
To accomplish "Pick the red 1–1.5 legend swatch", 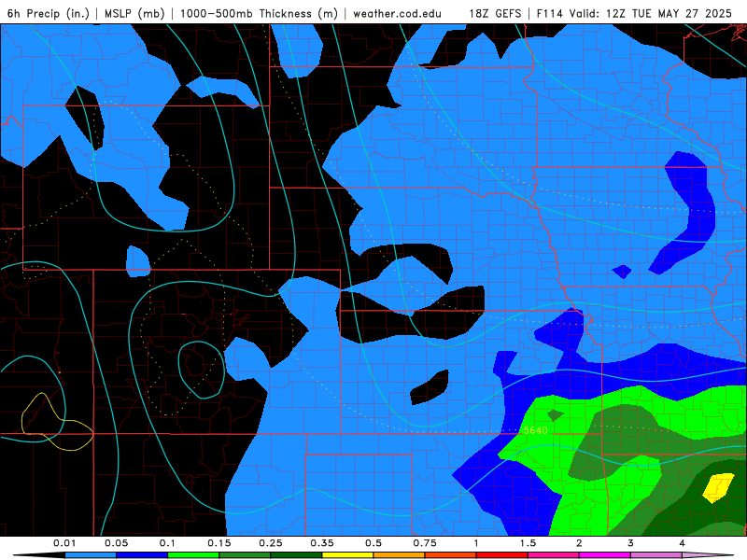I will coord(502,555).
